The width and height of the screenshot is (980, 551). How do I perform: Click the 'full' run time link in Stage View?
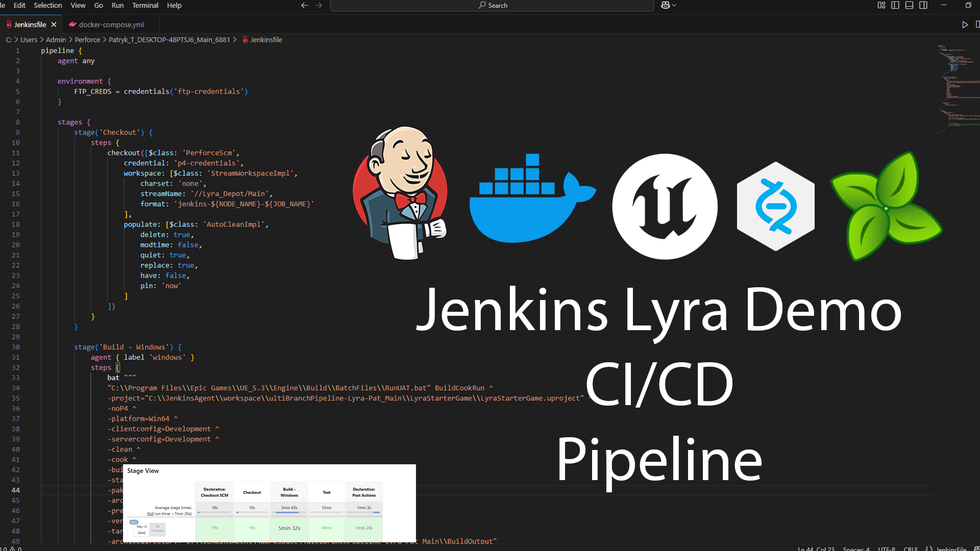150,514
